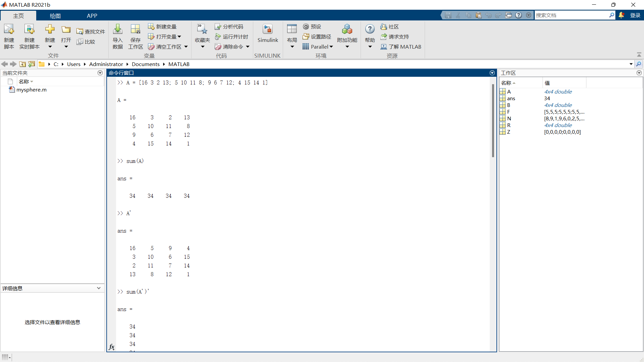Image resolution: width=644 pixels, height=362 pixels.
Task: Click 比较 (Compare) tool
Action: (x=86, y=42)
